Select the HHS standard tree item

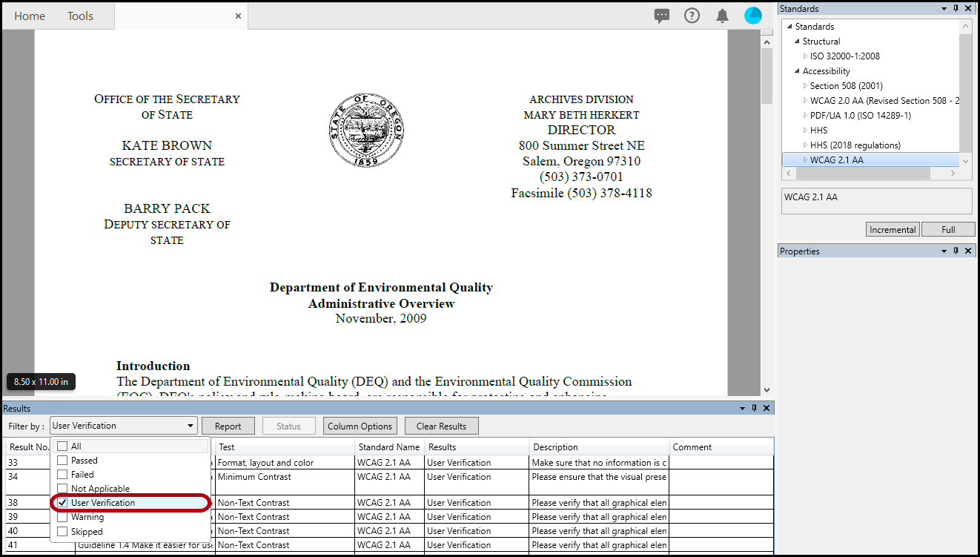(818, 131)
